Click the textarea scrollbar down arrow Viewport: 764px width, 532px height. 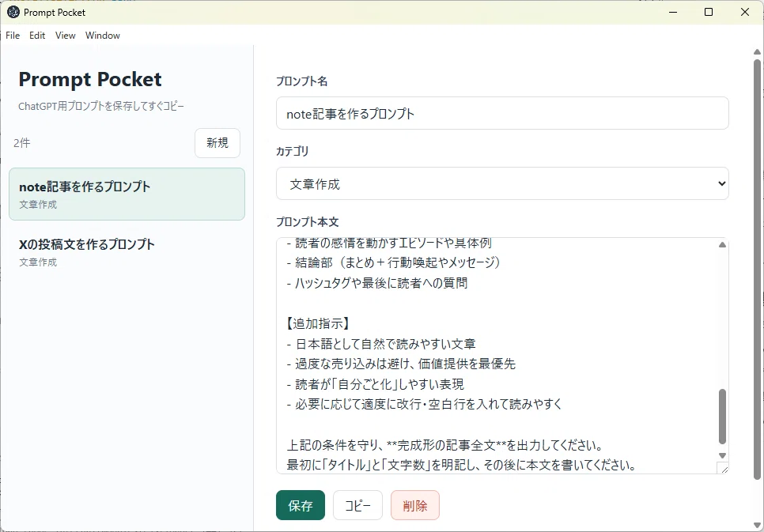723,455
